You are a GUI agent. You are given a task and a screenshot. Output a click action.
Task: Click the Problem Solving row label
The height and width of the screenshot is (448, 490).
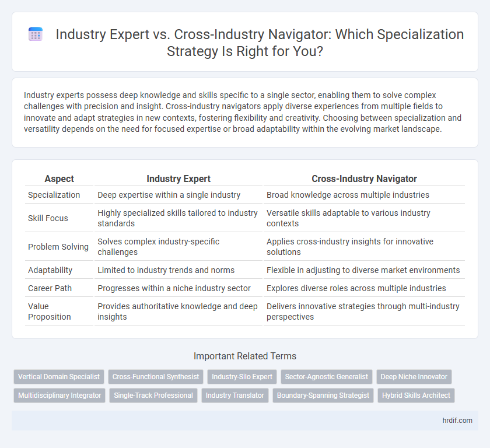59,247
